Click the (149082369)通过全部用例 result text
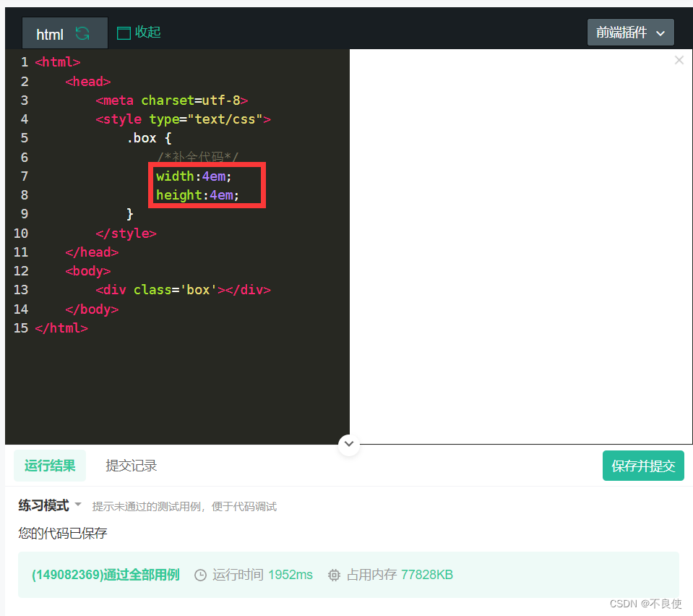Image resolution: width=693 pixels, height=616 pixels. point(106,575)
